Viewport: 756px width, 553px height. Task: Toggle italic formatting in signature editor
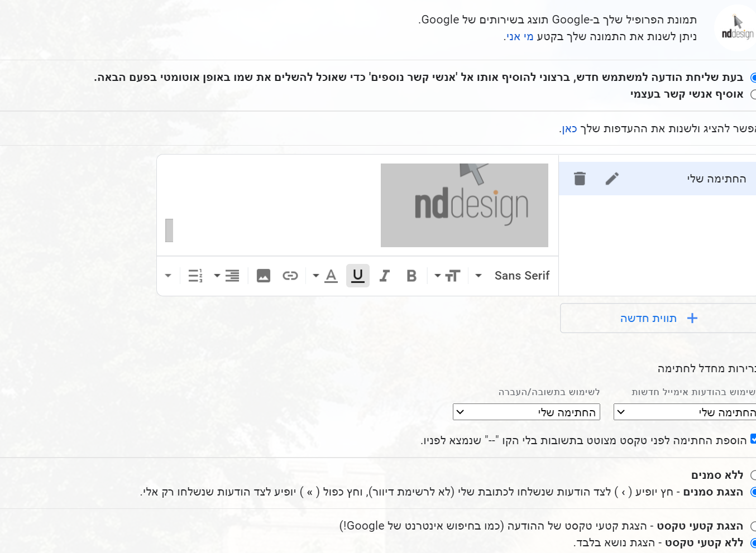pos(385,276)
